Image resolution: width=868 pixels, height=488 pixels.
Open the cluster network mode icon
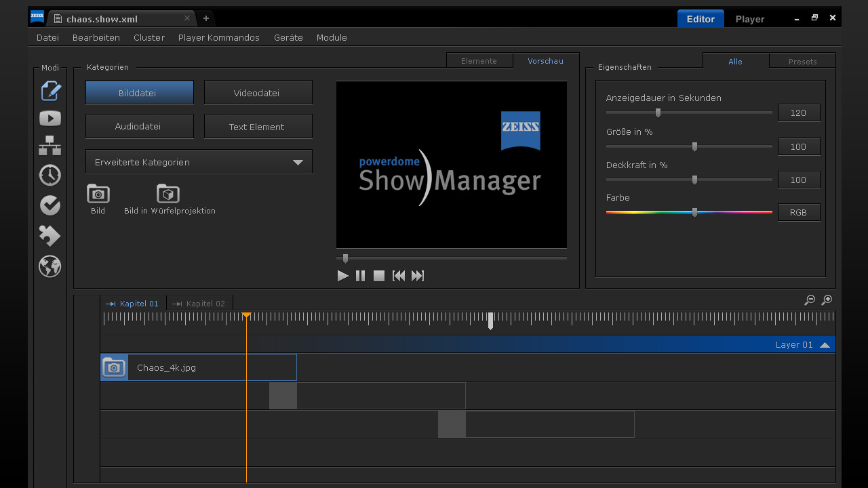coord(50,145)
